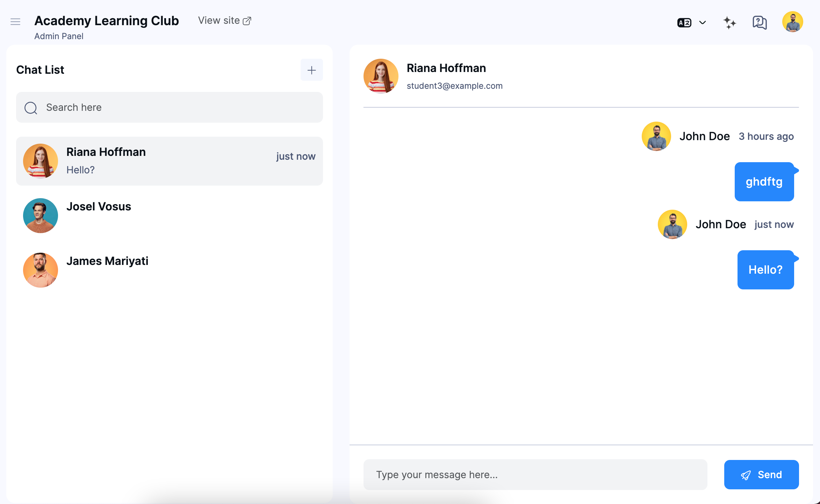Click the language translation icon
The image size is (820, 504).
click(684, 22)
